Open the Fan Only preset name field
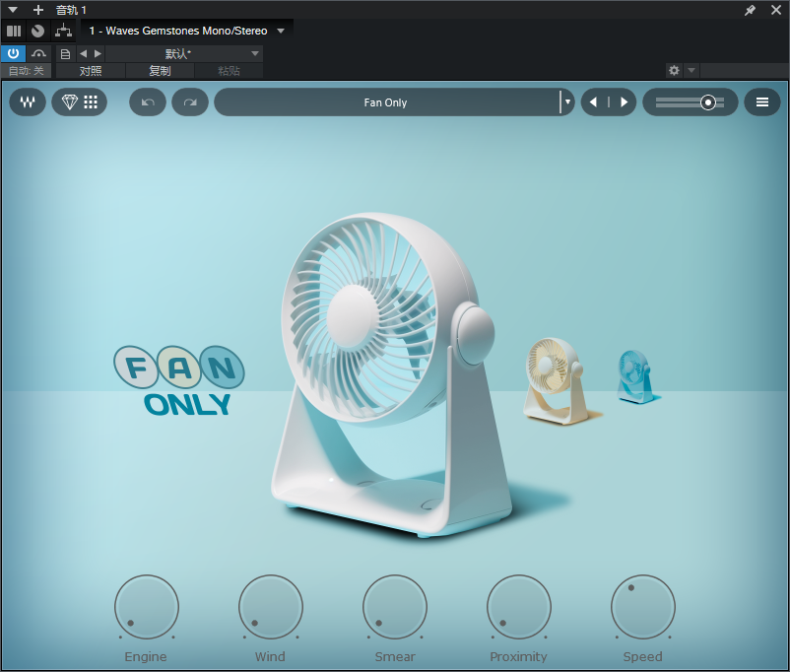The height and width of the screenshot is (672, 790). point(386,102)
